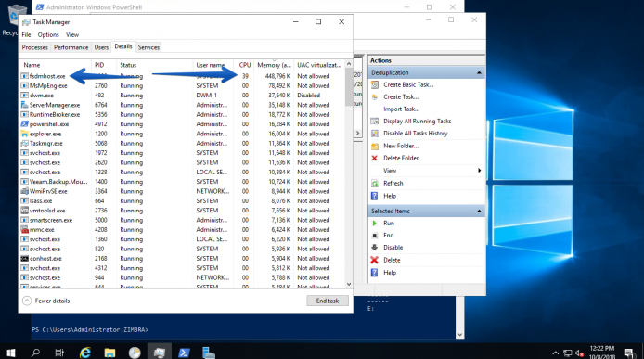Viewport: 644px width, 359px height.
Task: Collapse the Selected Items section
Action: point(479,212)
